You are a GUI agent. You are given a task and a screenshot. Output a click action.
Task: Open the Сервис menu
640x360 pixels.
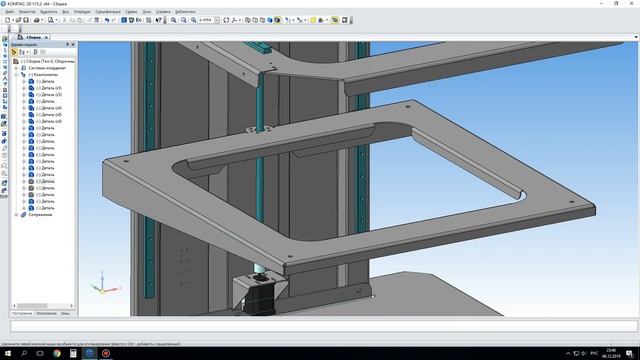point(131,12)
